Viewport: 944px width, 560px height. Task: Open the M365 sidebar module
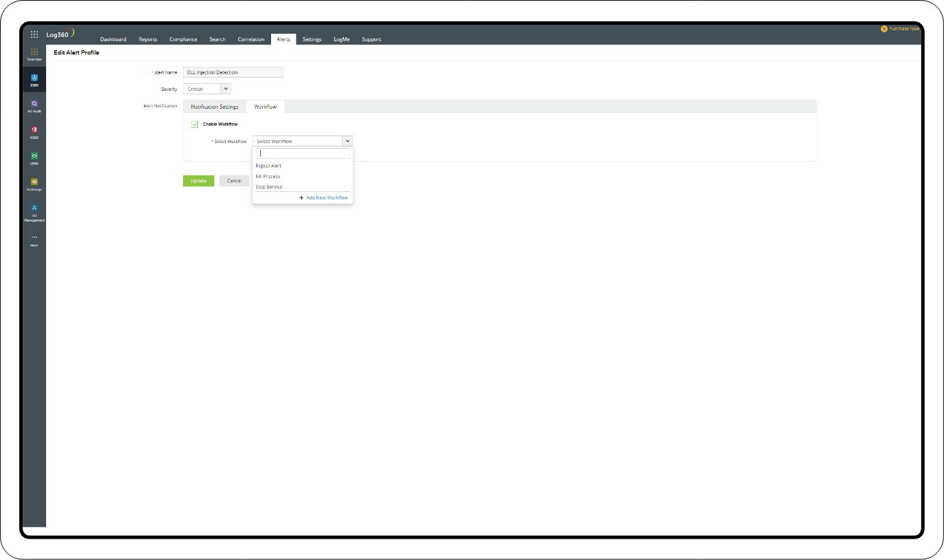[34, 132]
